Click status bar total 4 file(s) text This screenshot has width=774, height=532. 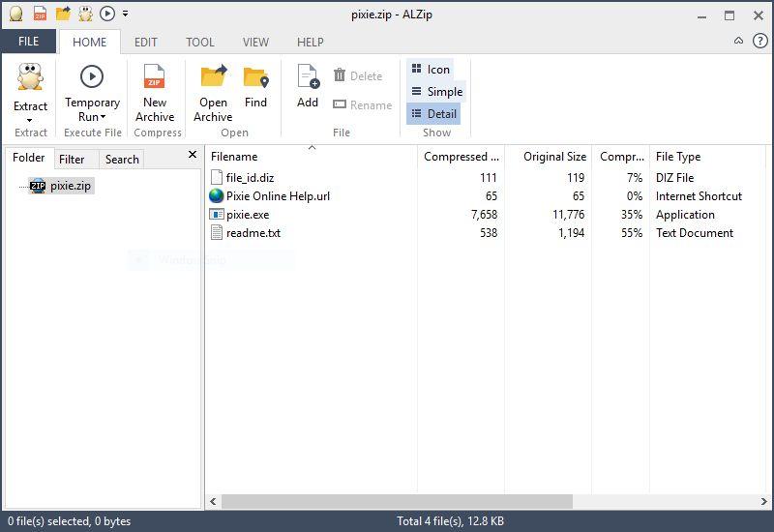450,521
